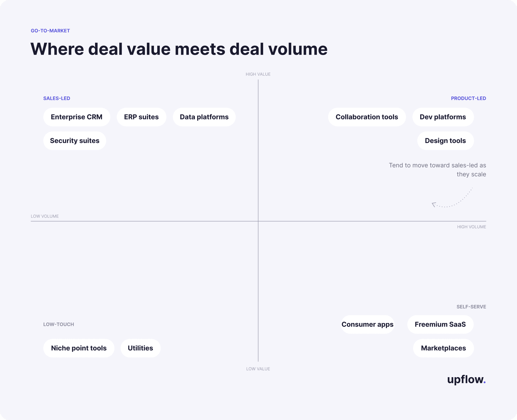Click the upflow logo
This screenshot has width=517, height=420.
(466, 379)
